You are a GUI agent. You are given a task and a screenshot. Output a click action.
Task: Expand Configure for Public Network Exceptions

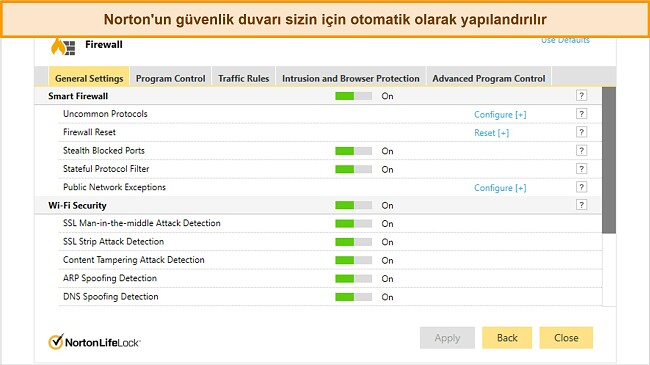point(500,188)
